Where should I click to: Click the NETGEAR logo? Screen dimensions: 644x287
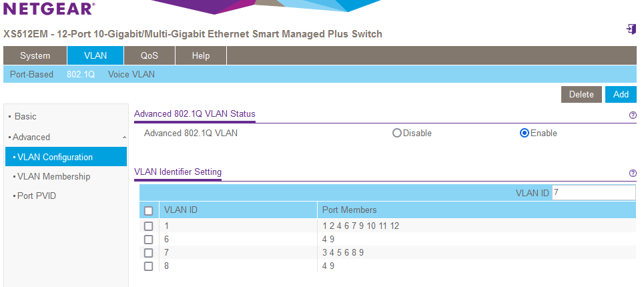coord(49,9)
